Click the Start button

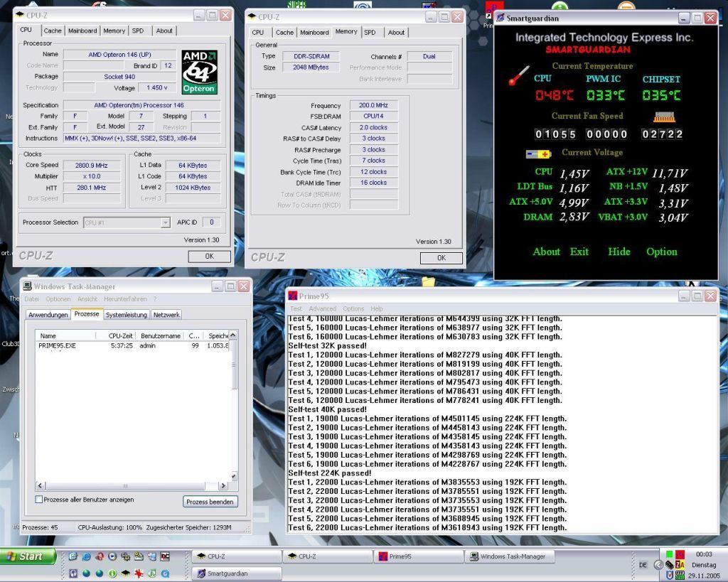click(28, 556)
